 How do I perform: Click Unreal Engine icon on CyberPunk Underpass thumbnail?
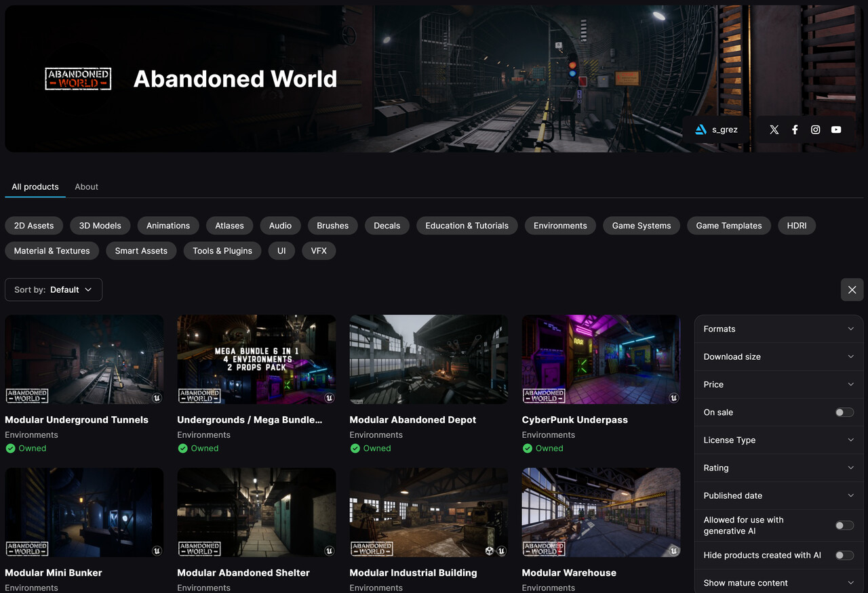(x=673, y=398)
